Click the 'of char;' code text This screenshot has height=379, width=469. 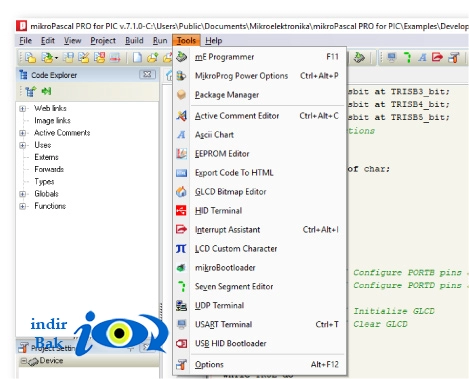369,169
